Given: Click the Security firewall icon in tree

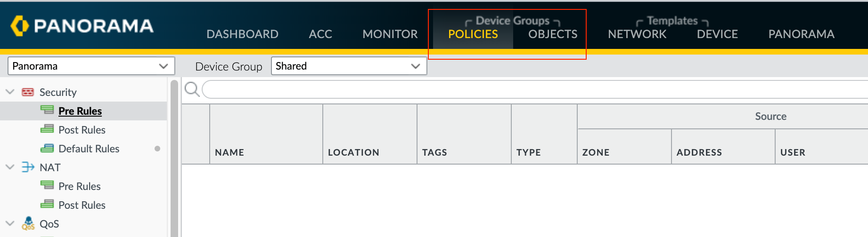Looking at the screenshot, I should [x=28, y=92].
